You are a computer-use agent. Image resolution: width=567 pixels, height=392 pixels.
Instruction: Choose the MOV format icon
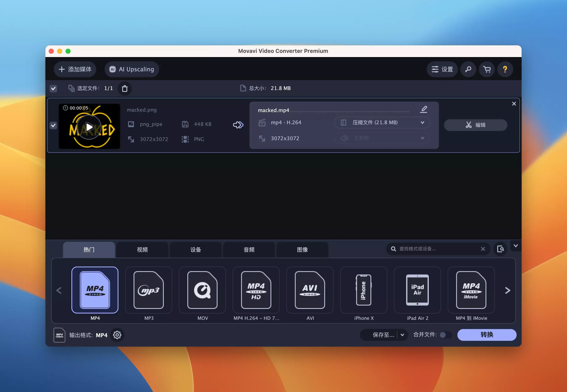coord(202,290)
